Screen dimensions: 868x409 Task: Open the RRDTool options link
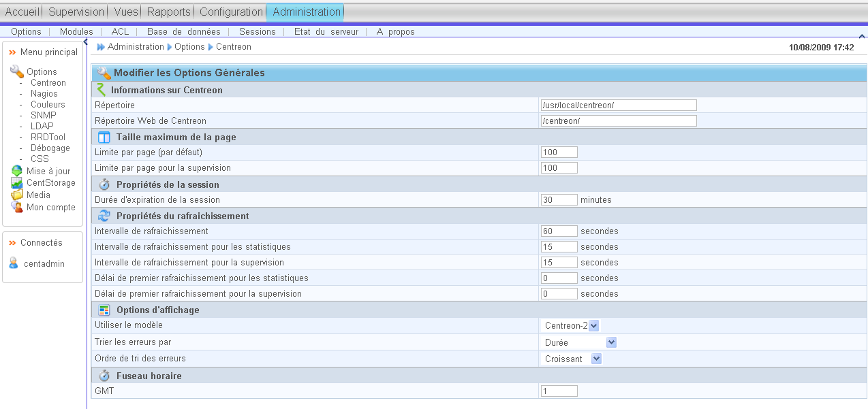pyautogui.click(x=48, y=137)
